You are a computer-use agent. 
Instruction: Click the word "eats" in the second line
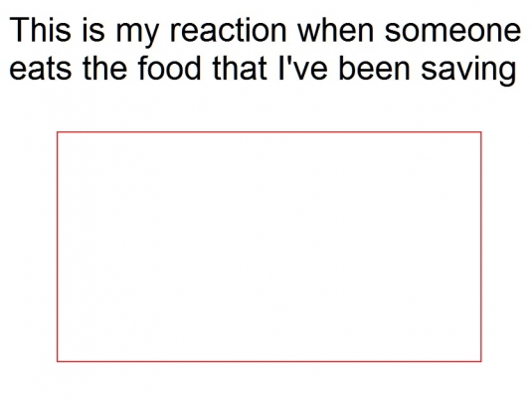41,69
